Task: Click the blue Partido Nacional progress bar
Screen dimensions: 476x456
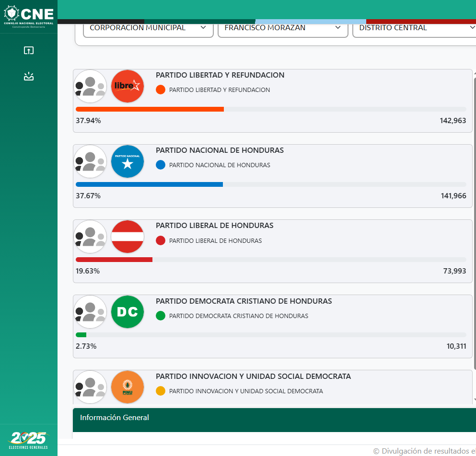Action: 149,184
